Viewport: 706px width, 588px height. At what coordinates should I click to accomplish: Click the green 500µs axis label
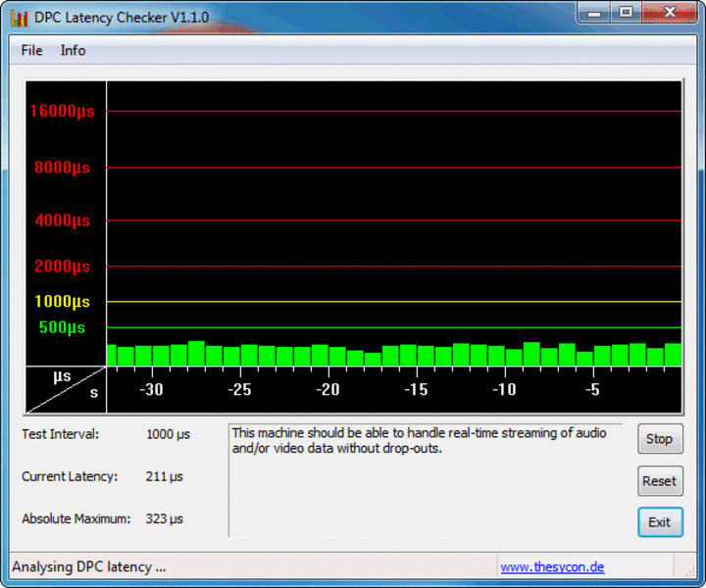pos(62,327)
